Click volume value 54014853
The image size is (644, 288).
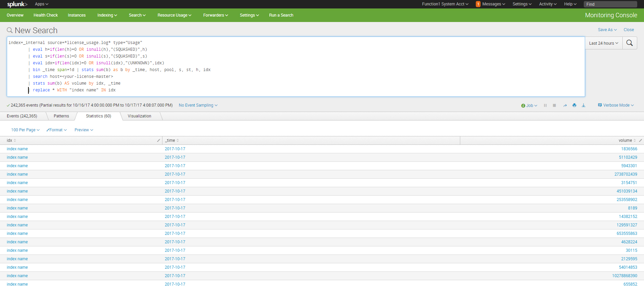pyautogui.click(x=628, y=267)
